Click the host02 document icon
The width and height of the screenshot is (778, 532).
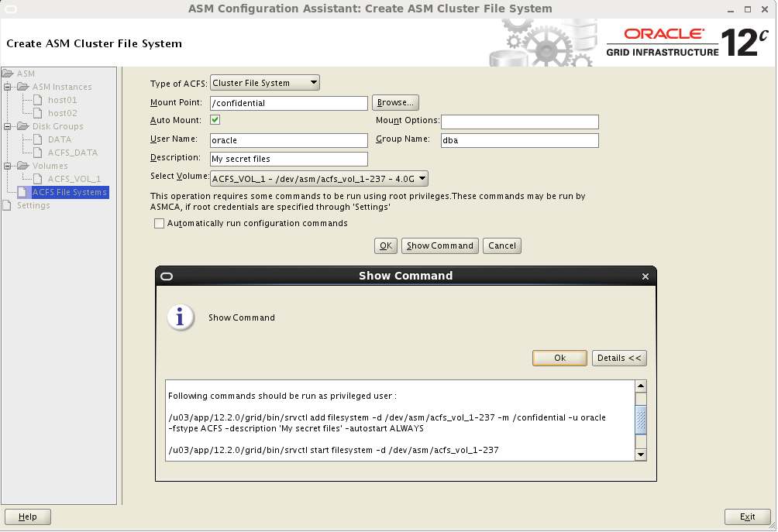click(37, 113)
